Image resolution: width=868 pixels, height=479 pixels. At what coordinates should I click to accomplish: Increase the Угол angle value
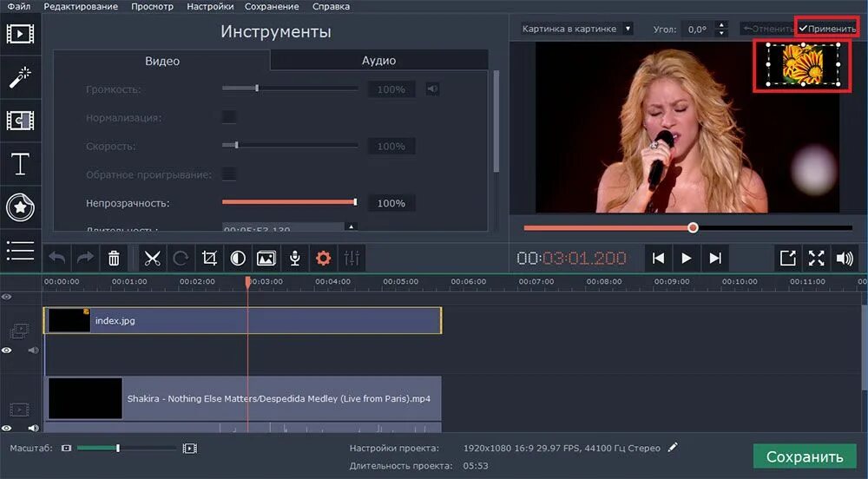click(720, 25)
